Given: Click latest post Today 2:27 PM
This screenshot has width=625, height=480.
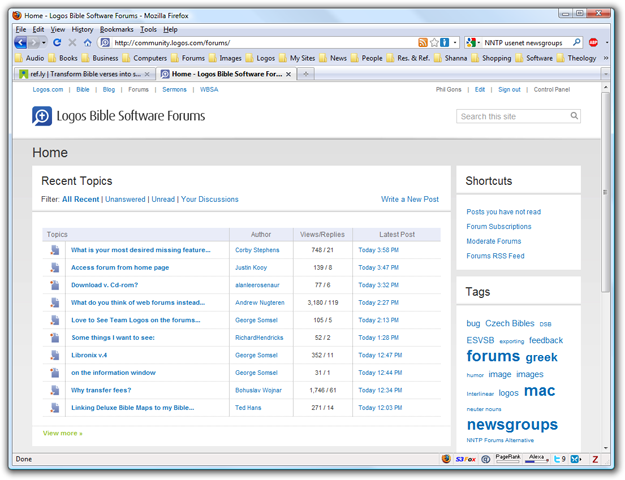Looking at the screenshot, I should pyautogui.click(x=378, y=303).
